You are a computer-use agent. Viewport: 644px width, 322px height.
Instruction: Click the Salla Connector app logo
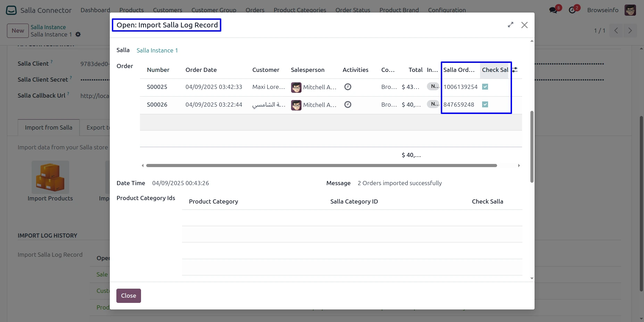pos(11,10)
